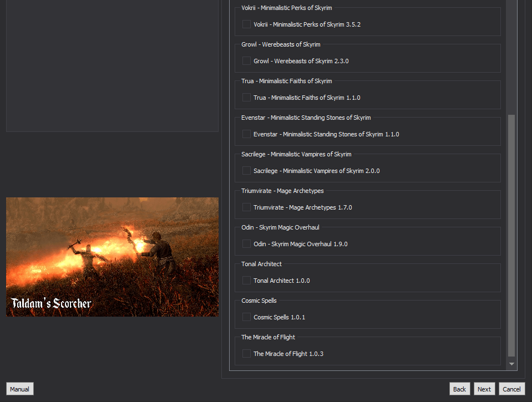Enable Triumvirate - Mage Archetypes 1.7.0 checkbox
Image resolution: width=532 pixels, height=402 pixels.
coord(246,207)
